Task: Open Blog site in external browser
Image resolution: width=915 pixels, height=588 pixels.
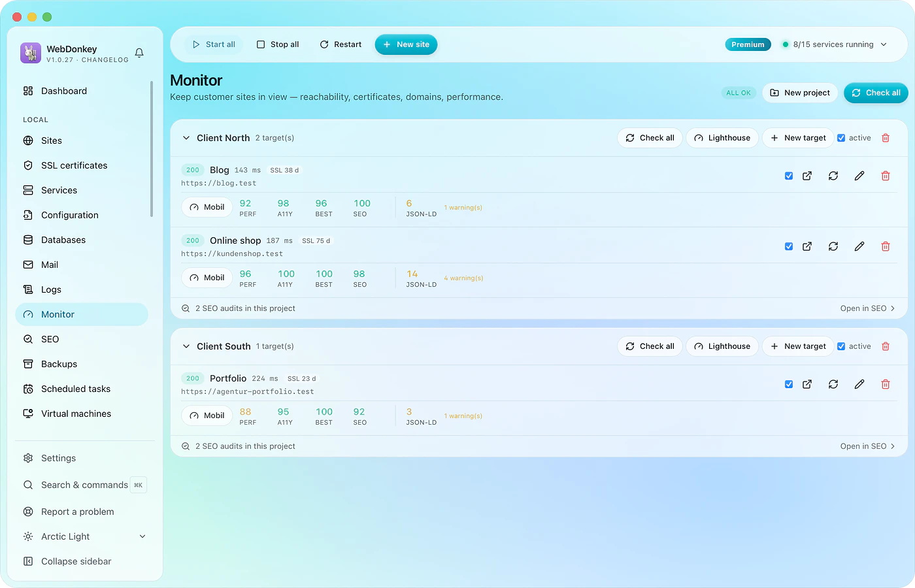Action: (807, 176)
